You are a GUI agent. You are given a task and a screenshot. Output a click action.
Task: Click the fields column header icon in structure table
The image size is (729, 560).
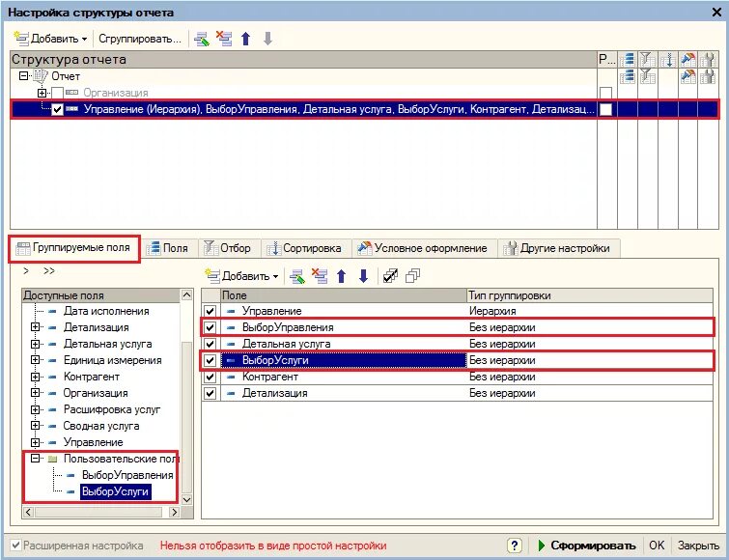coord(628,60)
